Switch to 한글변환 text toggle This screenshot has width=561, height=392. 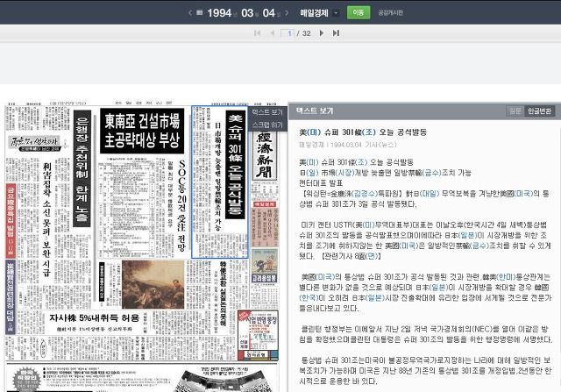pyautogui.click(x=540, y=111)
